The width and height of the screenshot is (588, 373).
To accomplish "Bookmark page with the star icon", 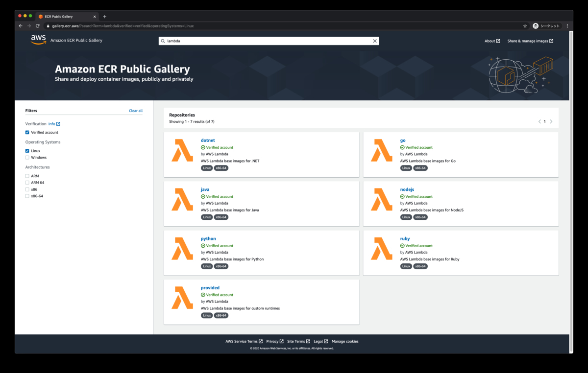I will 525,26.
